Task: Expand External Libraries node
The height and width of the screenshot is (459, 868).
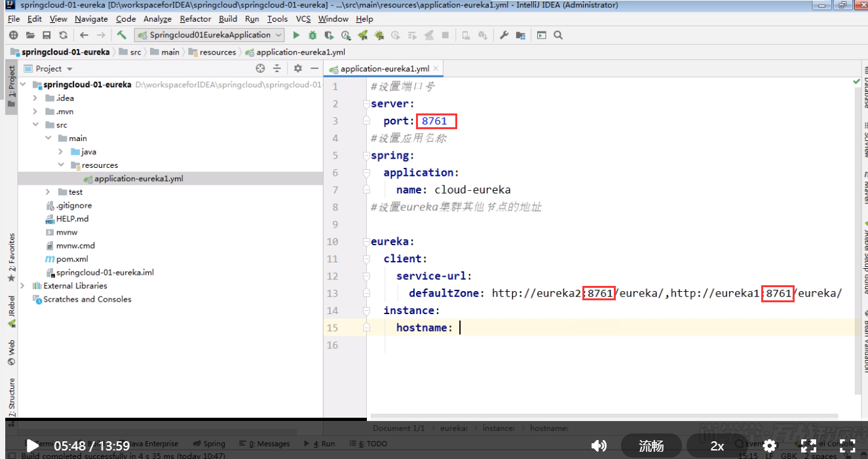Action: point(23,286)
